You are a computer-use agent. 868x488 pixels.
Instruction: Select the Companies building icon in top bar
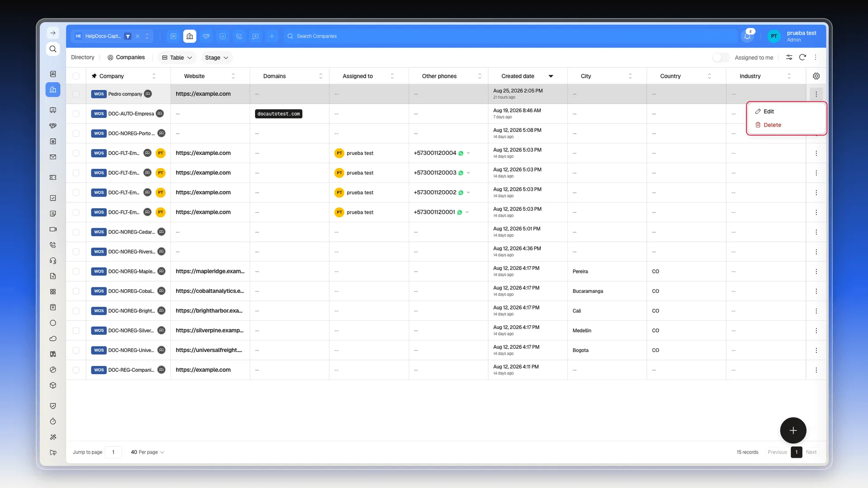[190, 36]
